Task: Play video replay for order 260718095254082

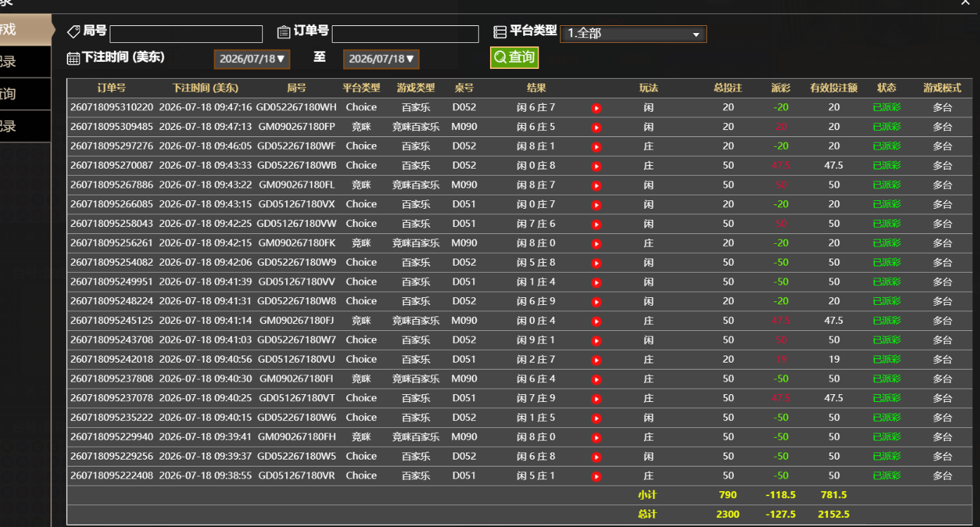Action: tap(596, 263)
